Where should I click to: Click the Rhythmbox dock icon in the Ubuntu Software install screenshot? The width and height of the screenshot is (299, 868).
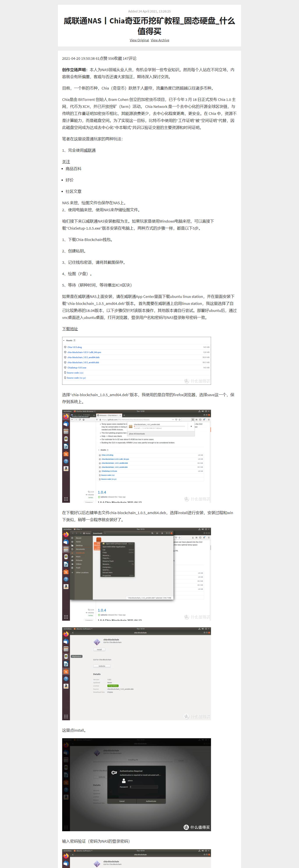(x=66, y=656)
